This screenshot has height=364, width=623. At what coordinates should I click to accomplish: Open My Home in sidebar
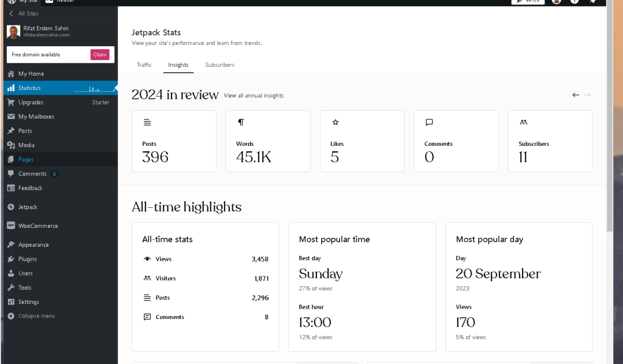coord(60,74)
